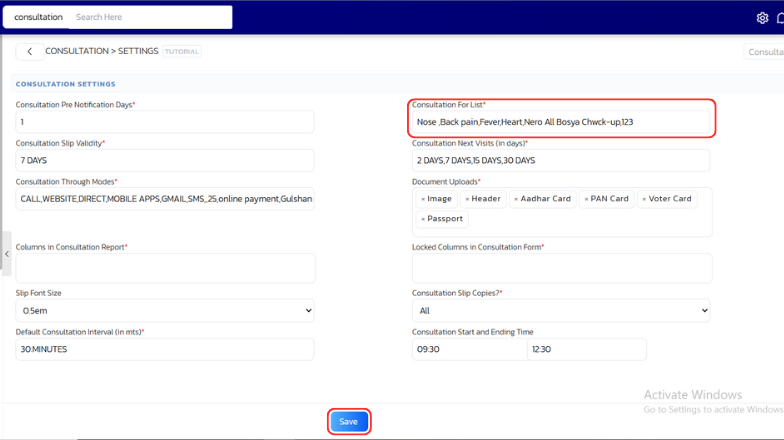Viewport: 784px width, 440px height.
Task: Remove the Image document tag
Action: (423, 199)
